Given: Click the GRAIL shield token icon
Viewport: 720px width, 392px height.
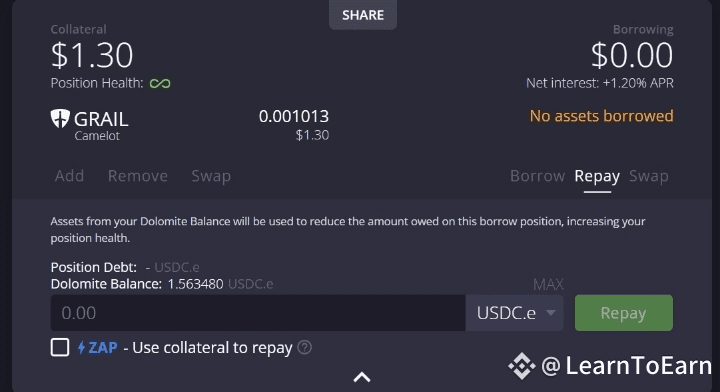Looking at the screenshot, I should 60,118.
